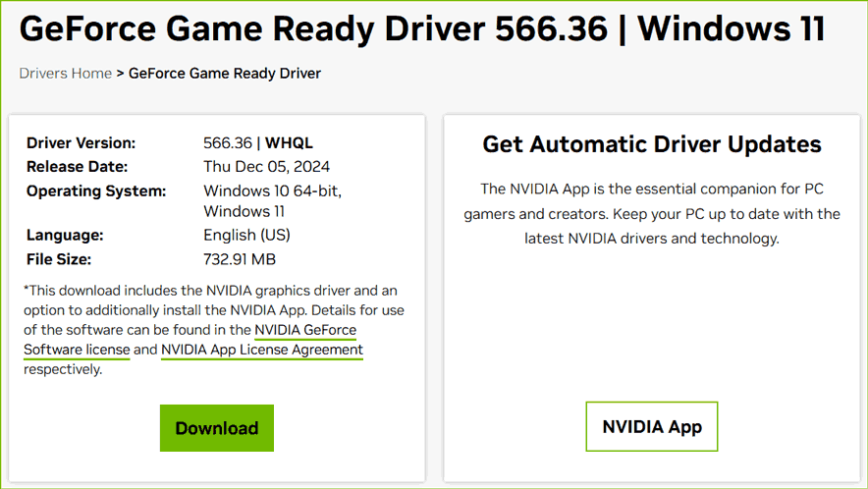The width and height of the screenshot is (868, 489).
Task: Click the Get Automatic Driver Updates heading
Action: (652, 144)
